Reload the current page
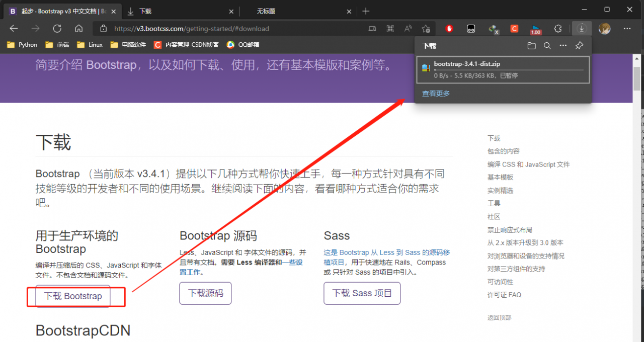 tap(57, 29)
